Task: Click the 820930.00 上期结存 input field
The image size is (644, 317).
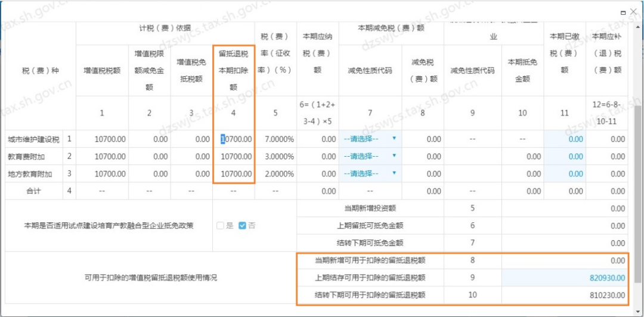Action: coord(565,278)
